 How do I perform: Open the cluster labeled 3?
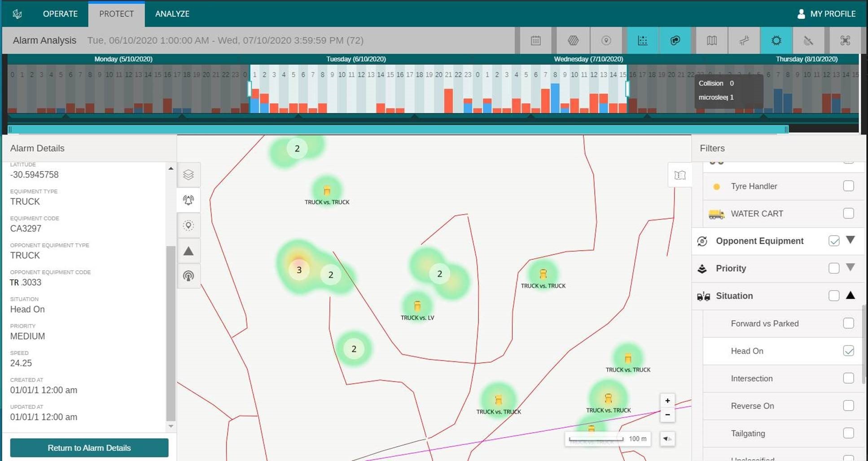point(299,270)
